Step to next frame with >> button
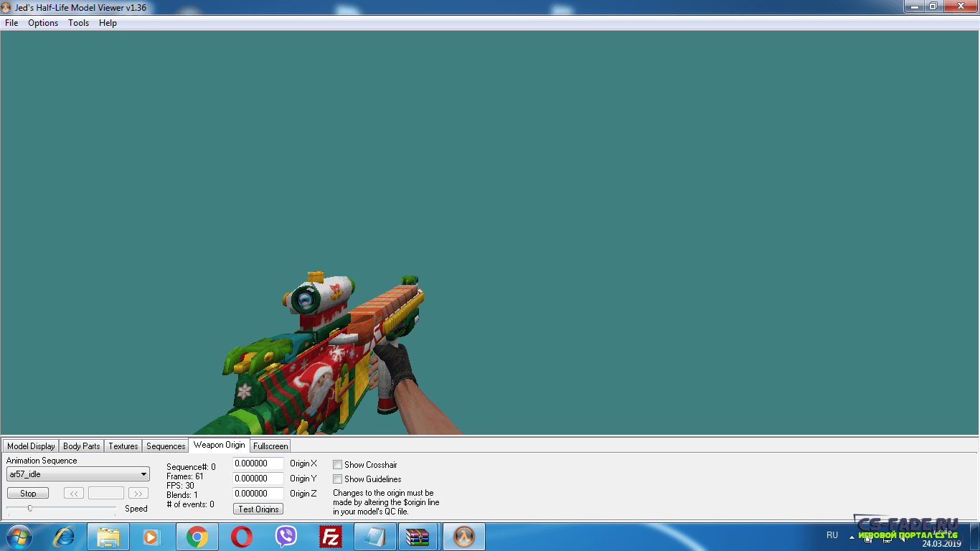980x551 pixels. tap(138, 493)
